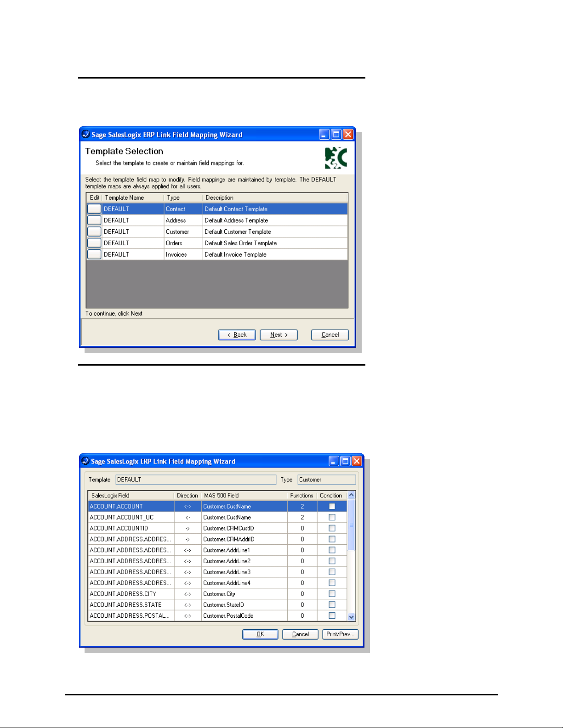Click Edit button for the Invoices template row
This screenshot has width=563, height=728.
coord(94,254)
